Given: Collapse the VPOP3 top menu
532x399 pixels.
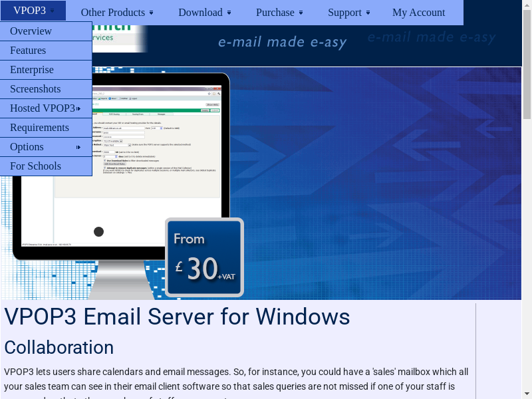Looking at the screenshot, I should point(33,11).
